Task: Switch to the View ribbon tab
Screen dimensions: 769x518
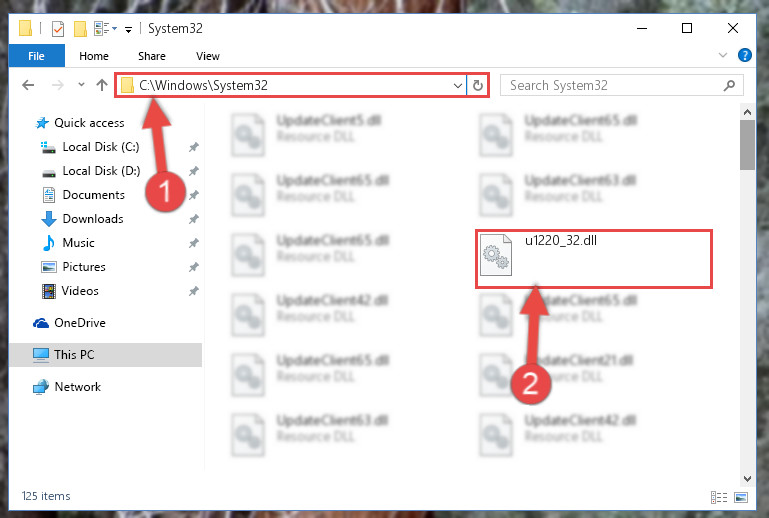Action: pyautogui.click(x=207, y=56)
